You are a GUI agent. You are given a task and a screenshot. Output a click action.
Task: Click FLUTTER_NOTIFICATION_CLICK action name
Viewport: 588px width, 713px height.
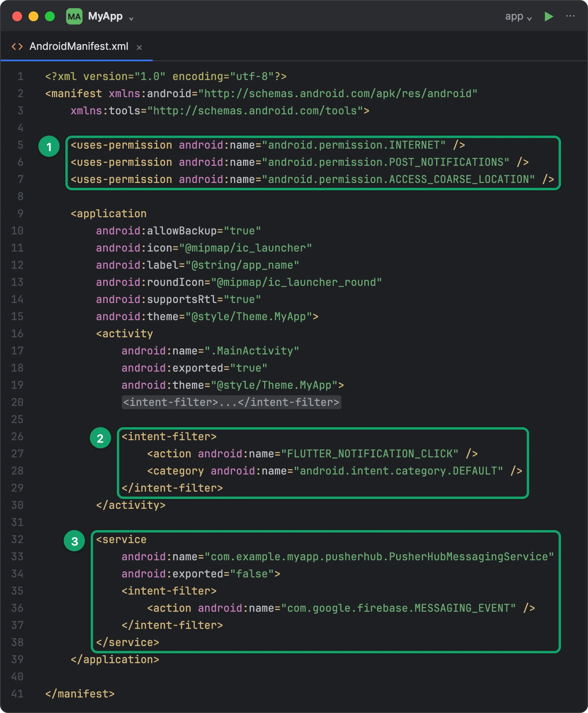click(x=370, y=454)
